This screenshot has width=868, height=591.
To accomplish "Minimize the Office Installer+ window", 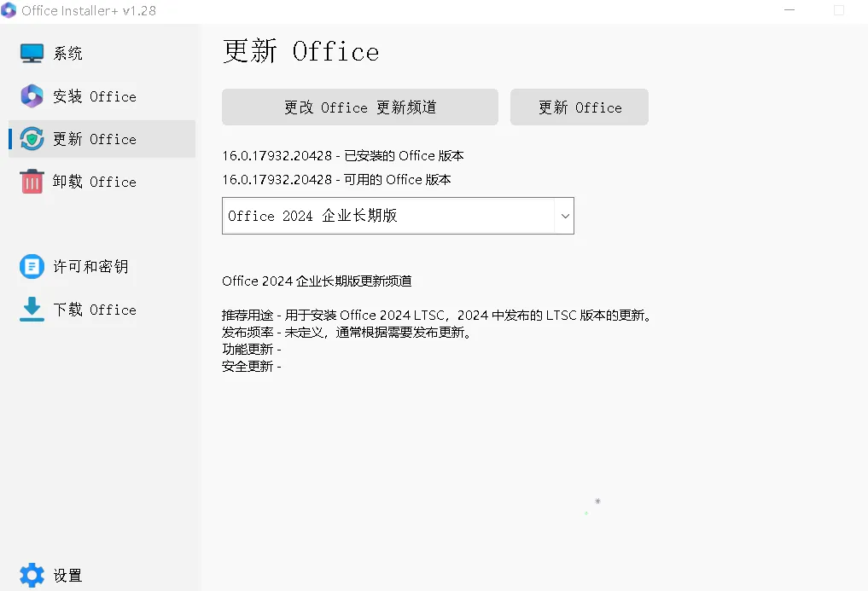I will (x=789, y=10).
